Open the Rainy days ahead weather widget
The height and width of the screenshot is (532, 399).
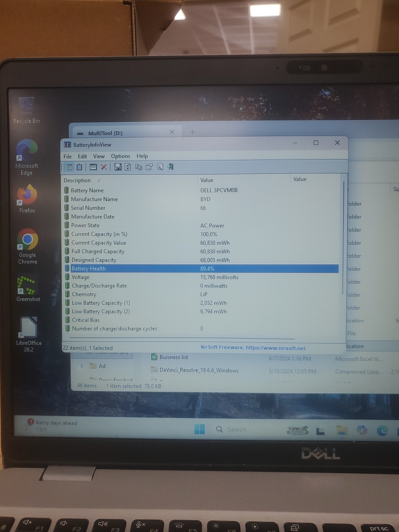[52, 425]
